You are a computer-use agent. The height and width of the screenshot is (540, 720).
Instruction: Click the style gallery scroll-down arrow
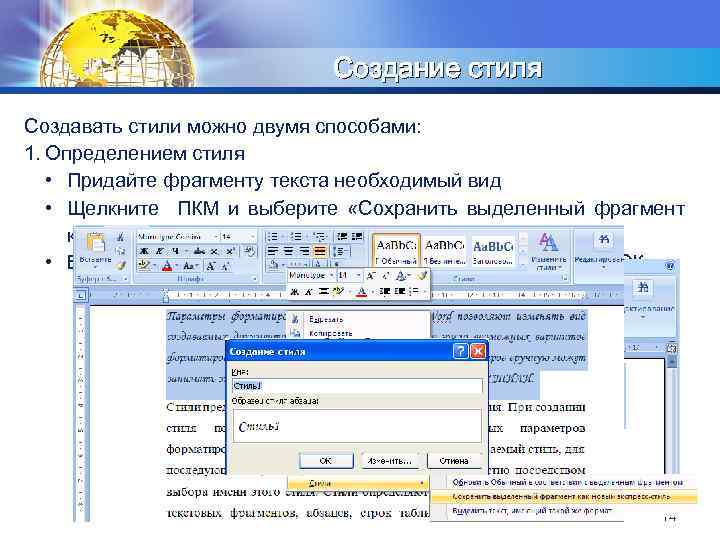(x=523, y=252)
